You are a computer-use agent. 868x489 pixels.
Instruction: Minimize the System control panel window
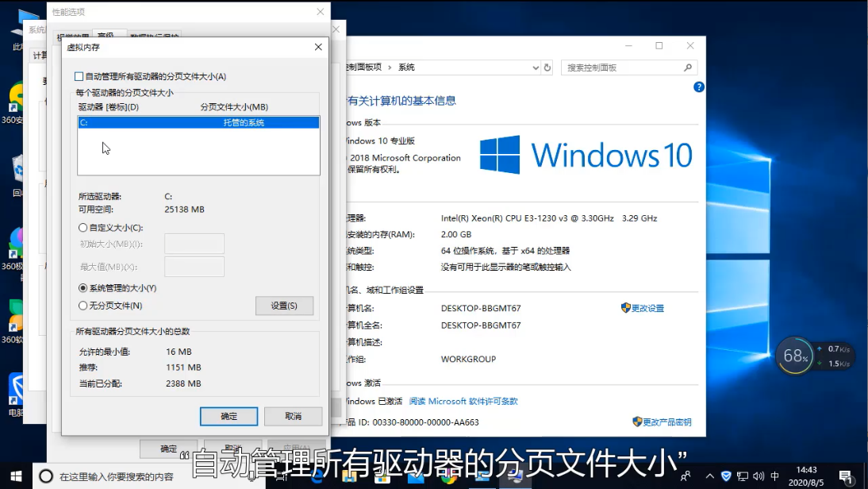click(x=628, y=46)
